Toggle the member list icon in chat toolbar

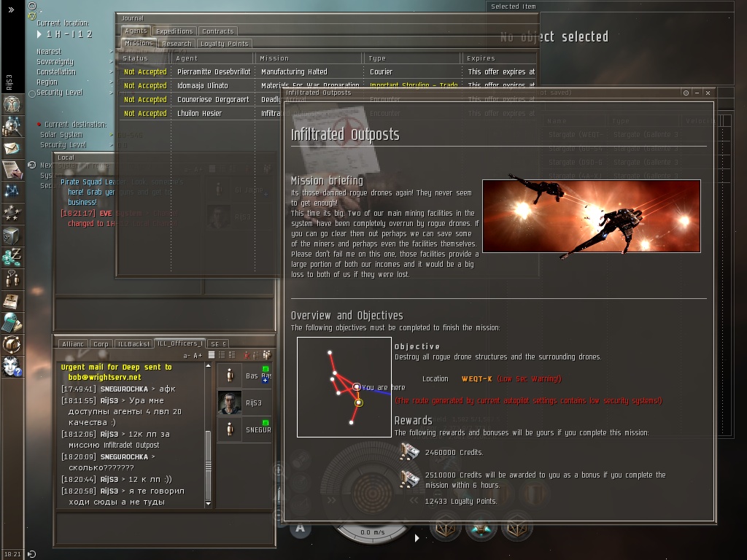click(267, 355)
